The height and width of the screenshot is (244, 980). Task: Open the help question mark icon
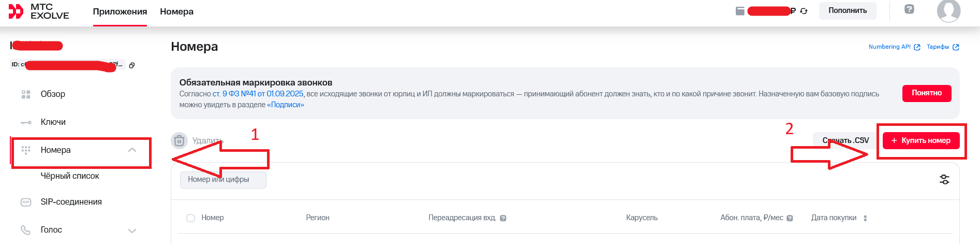[x=909, y=9]
